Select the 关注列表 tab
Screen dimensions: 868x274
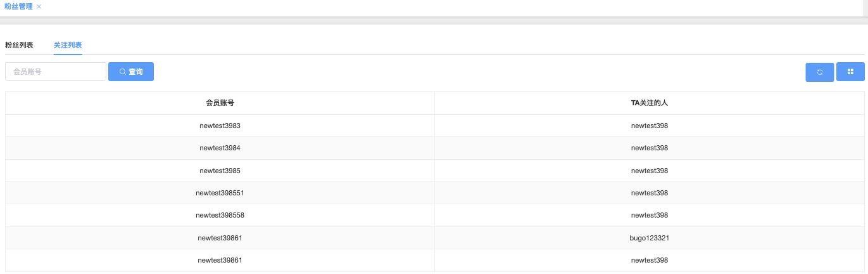coord(68,46)
